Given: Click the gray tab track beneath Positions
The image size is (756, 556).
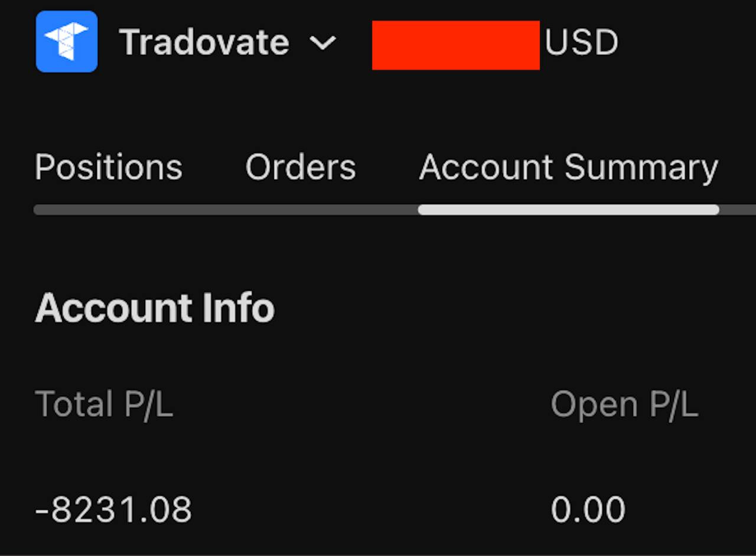Looking at the screenshot, I should (109, 210).
